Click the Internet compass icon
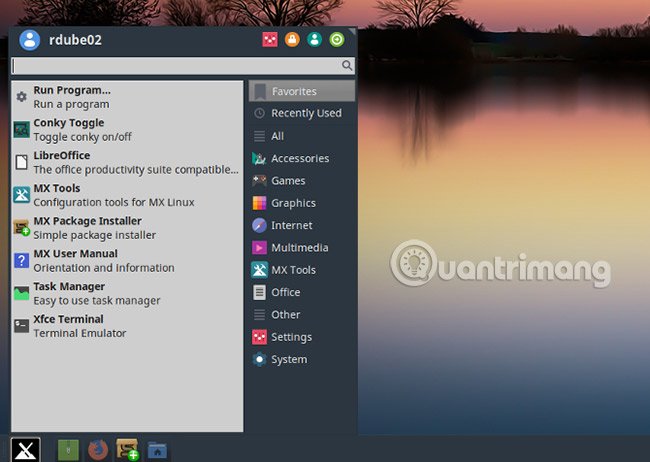Screen dimensions: 650x462 tap(260, 226)
